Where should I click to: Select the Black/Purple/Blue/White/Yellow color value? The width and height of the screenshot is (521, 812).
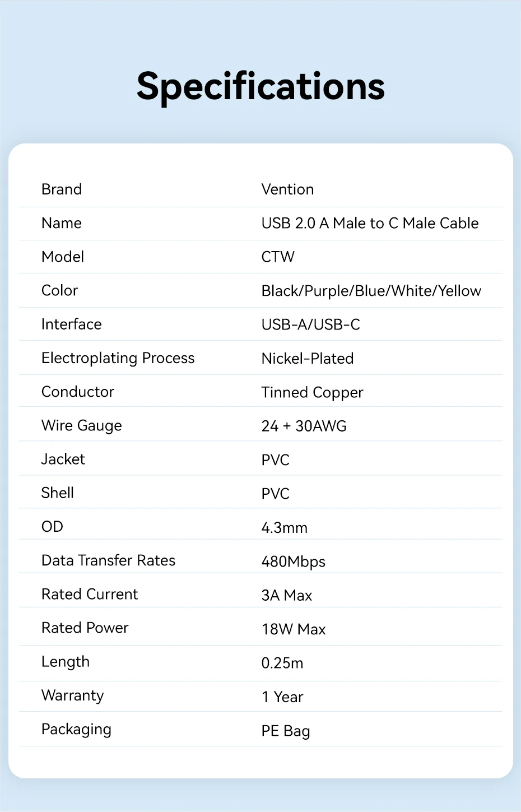point(371,291)
